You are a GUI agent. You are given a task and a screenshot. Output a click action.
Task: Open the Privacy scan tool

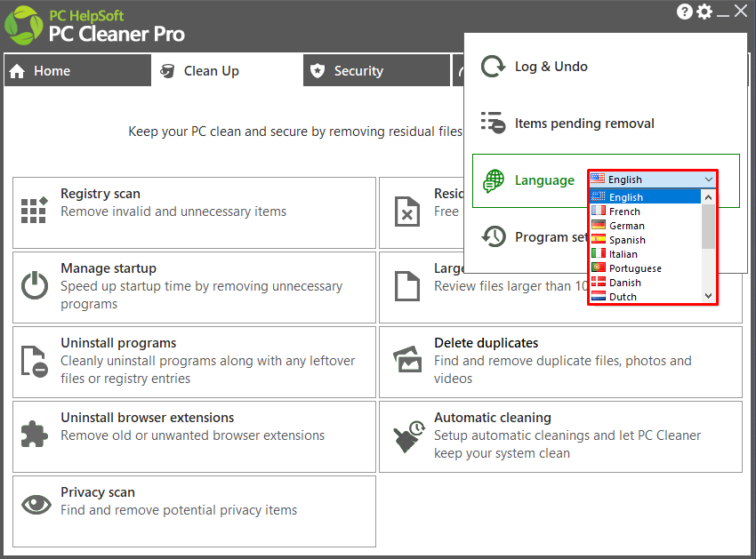coord(194,512)
